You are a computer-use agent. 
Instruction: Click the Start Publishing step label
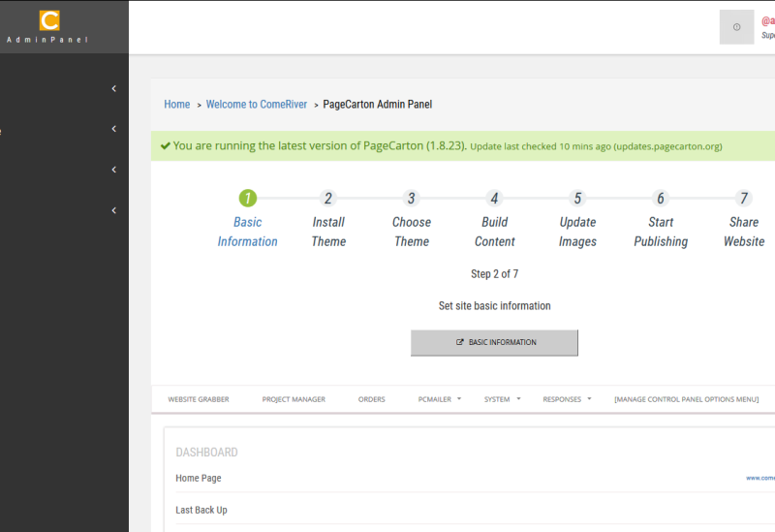pos(661,232)
